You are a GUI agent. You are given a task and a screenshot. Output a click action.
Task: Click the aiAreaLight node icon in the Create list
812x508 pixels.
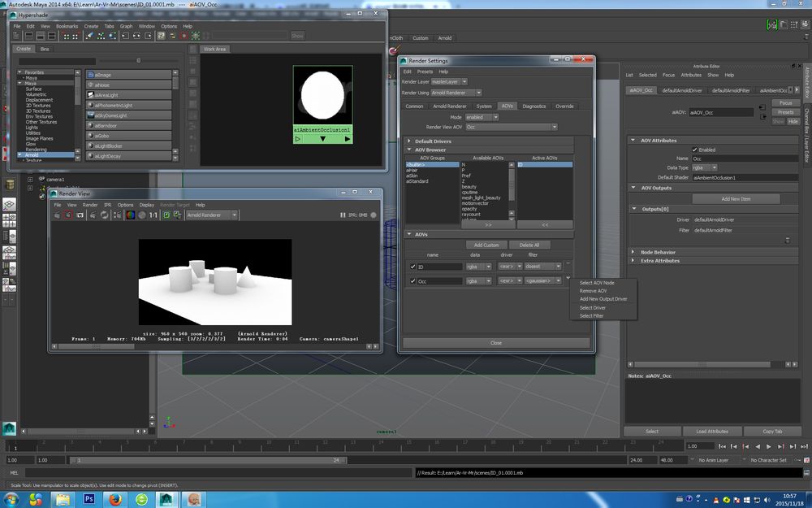click(x=91, y=95)
